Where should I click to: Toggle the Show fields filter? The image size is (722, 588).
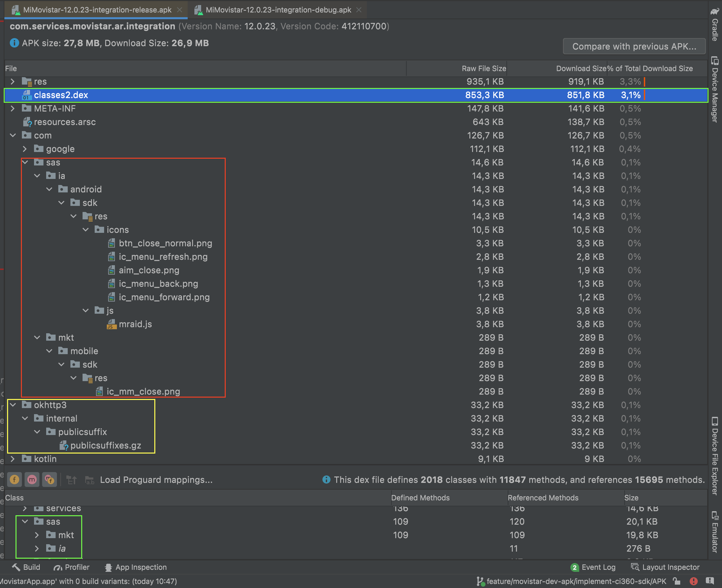14,479
